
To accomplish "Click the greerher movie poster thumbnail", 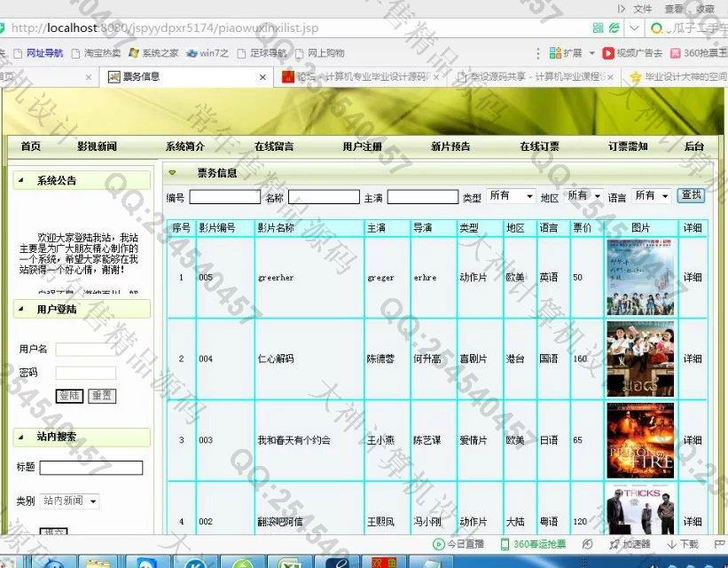I will 640,278.
